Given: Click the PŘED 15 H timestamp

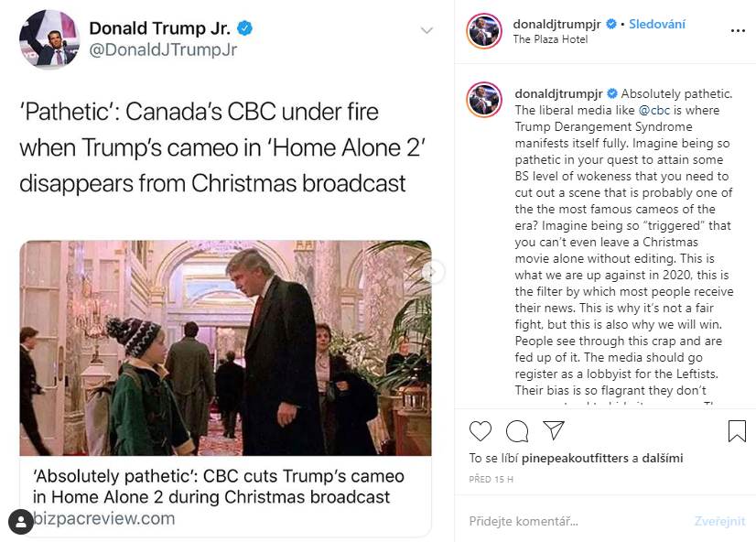Looking at the screenshot, I should coord(491,479).
